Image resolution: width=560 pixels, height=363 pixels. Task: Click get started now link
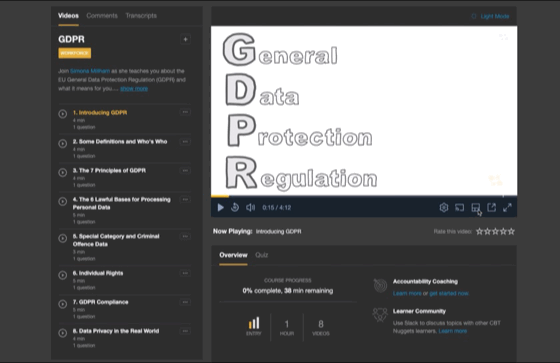coord(449,293)
